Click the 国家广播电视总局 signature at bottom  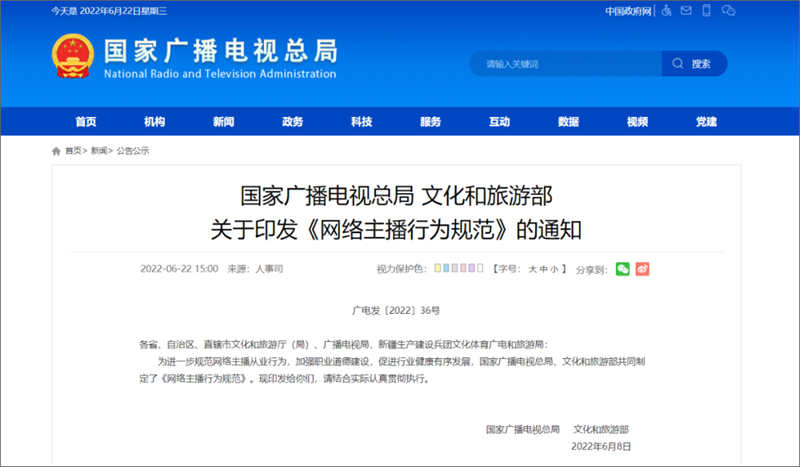pyautogui.click(x=523, y=430)
